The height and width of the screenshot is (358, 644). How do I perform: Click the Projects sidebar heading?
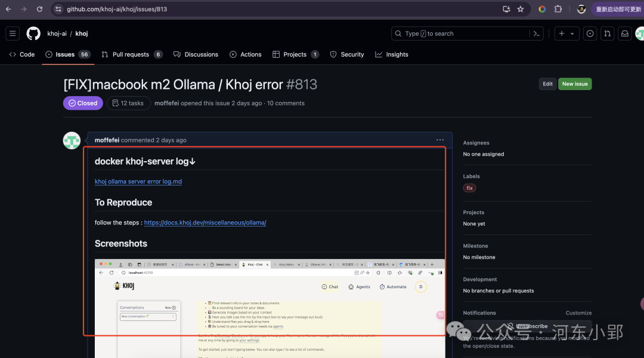pyautogui.click(x=473, y=212)
